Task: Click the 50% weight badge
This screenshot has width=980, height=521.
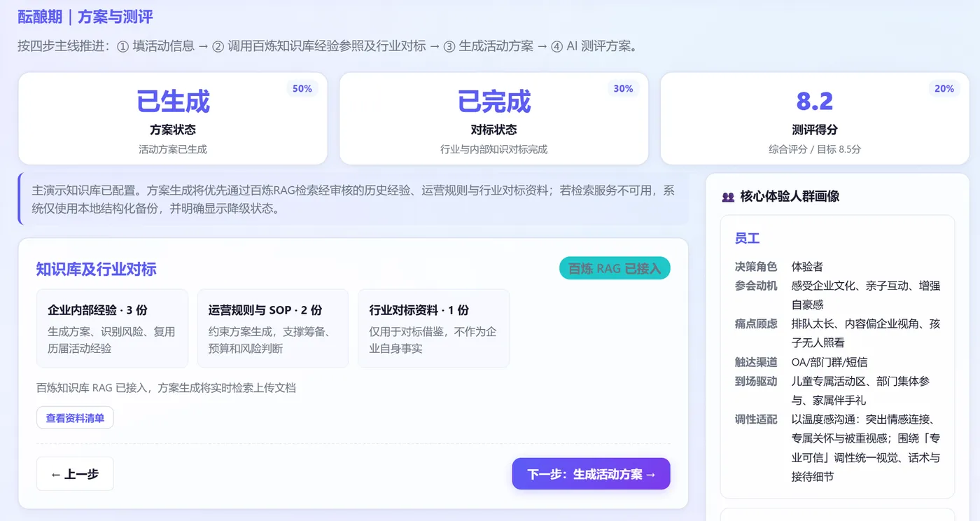Action: [302, 89]
